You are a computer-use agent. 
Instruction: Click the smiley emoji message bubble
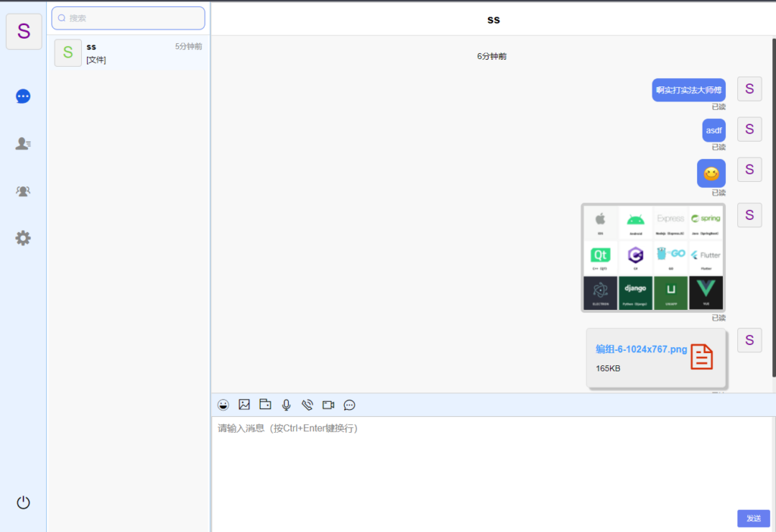[711, 174]
